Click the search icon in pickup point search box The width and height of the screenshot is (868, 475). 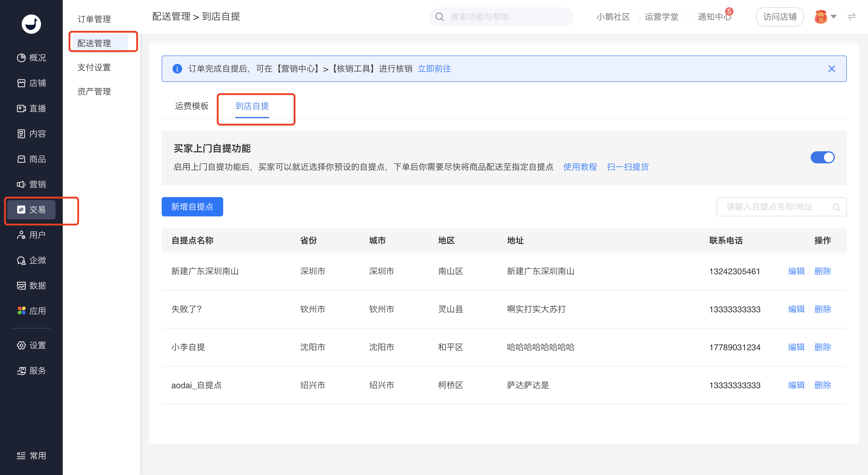point(836,207)
